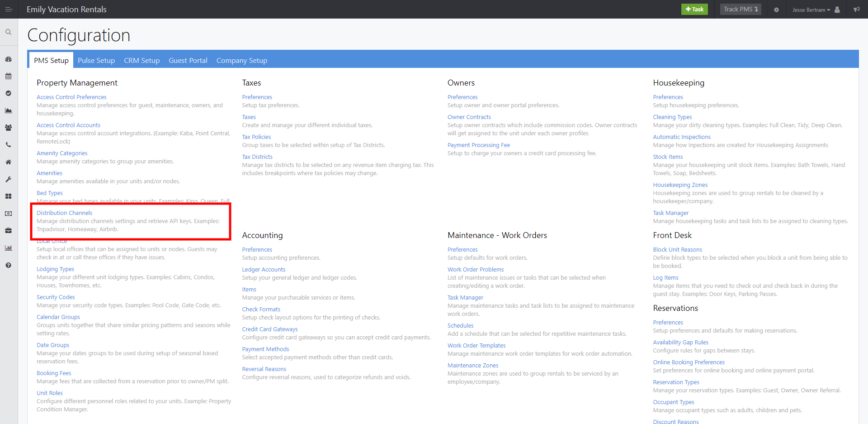Open the Schedules link
The width and height of the screenshot is (868, 424).
pos(461,325)
